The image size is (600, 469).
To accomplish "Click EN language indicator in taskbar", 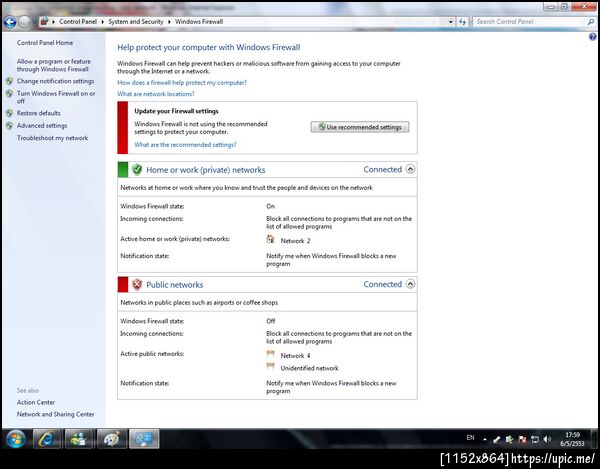I will pyautogui.click(x=470, y=438).
